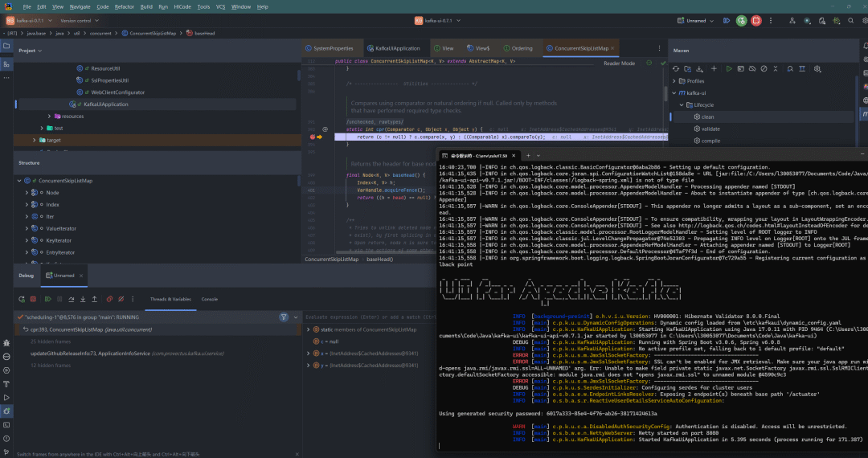
Task: Open View Breakpoints from debug toolbar
Action: point(109,299)
